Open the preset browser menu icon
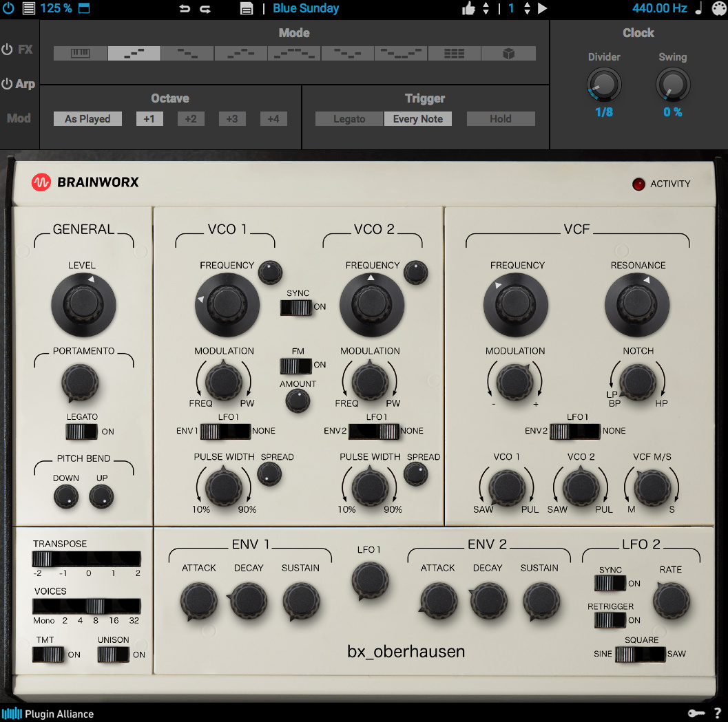This screenshot has height=722, width=728. click(247, 8)
